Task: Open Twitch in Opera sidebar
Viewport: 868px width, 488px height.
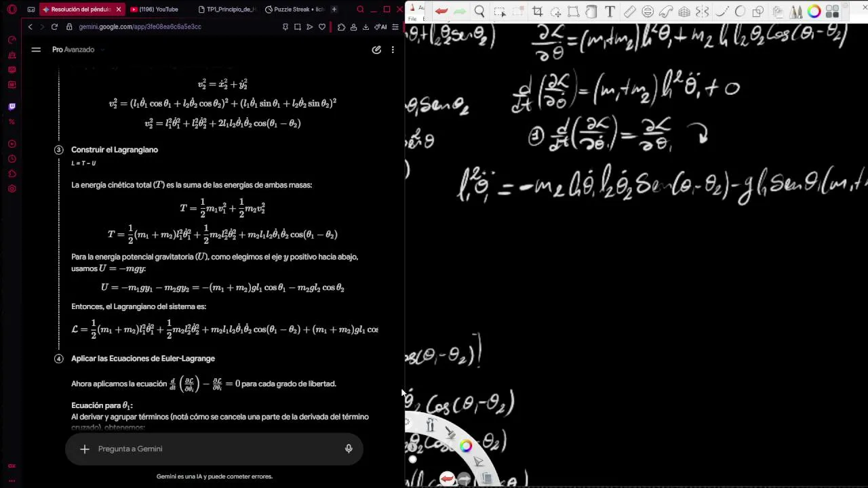Action: point(12,106)
